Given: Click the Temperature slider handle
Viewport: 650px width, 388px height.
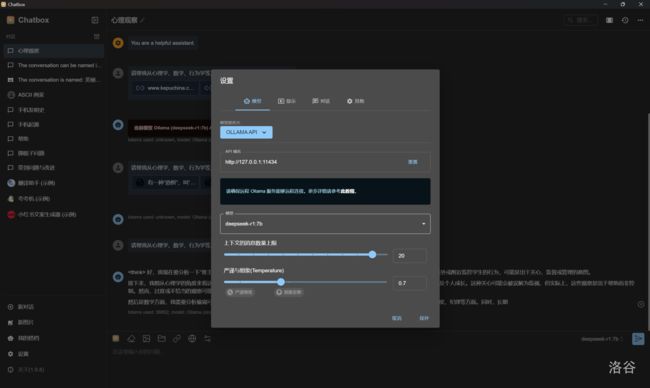Looking at the screenshot, I should (x=281, y=282).
